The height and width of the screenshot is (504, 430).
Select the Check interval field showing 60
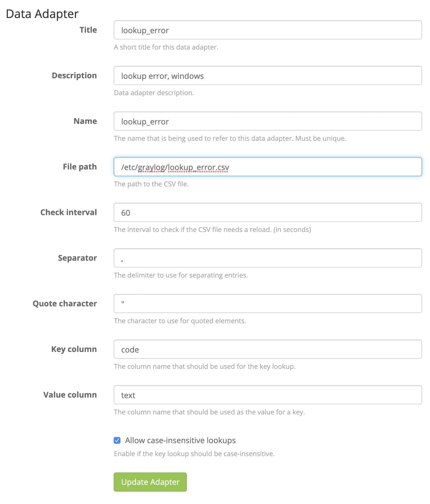click(x=267, y=213)
